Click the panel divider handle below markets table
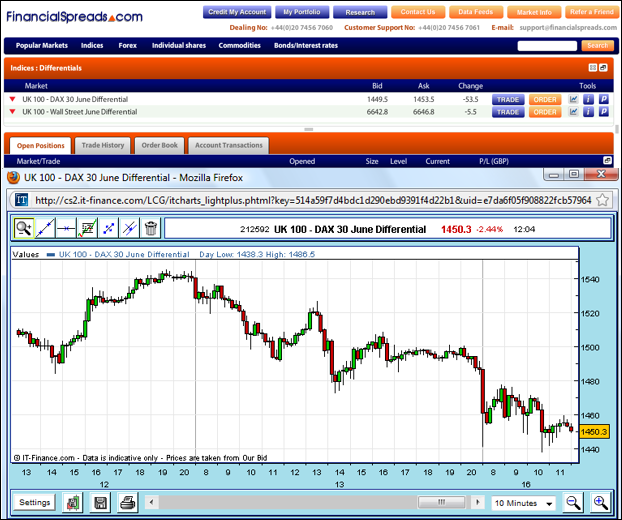The width and height of the screenshot is (622, 520). (309, 129)
